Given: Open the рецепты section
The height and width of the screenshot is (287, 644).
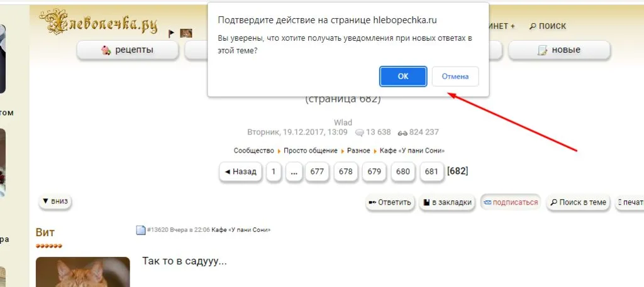Looking at the screenshot, I should (128, 50).
